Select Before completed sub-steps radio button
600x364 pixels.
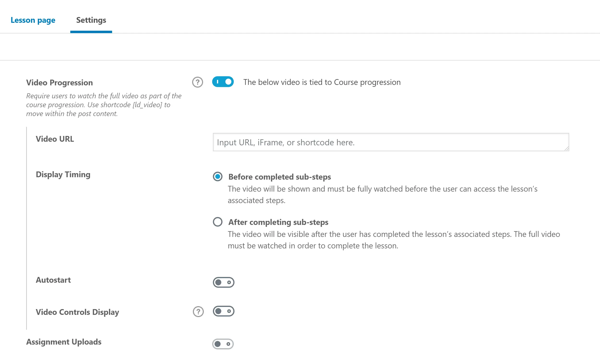[x=217, y=176]
